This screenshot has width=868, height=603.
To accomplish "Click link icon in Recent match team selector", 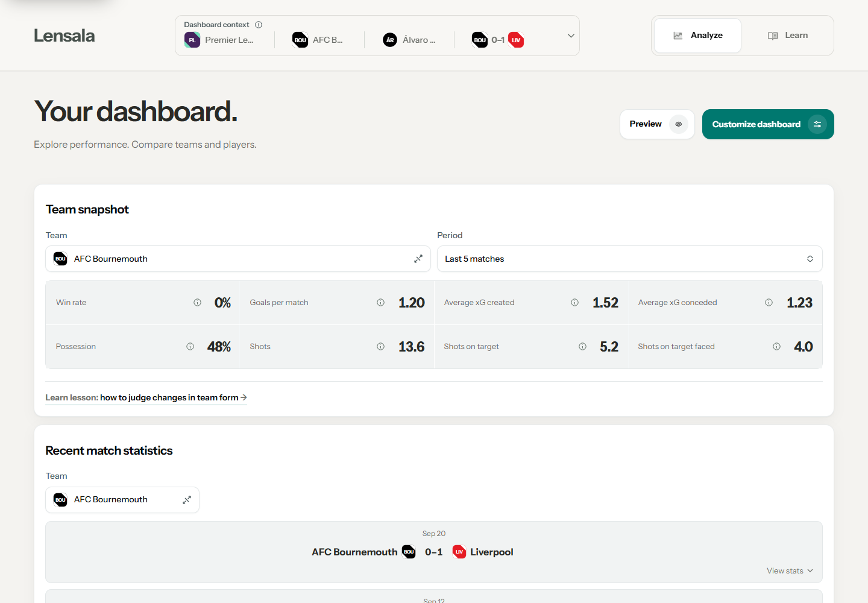I will point(187,500).
